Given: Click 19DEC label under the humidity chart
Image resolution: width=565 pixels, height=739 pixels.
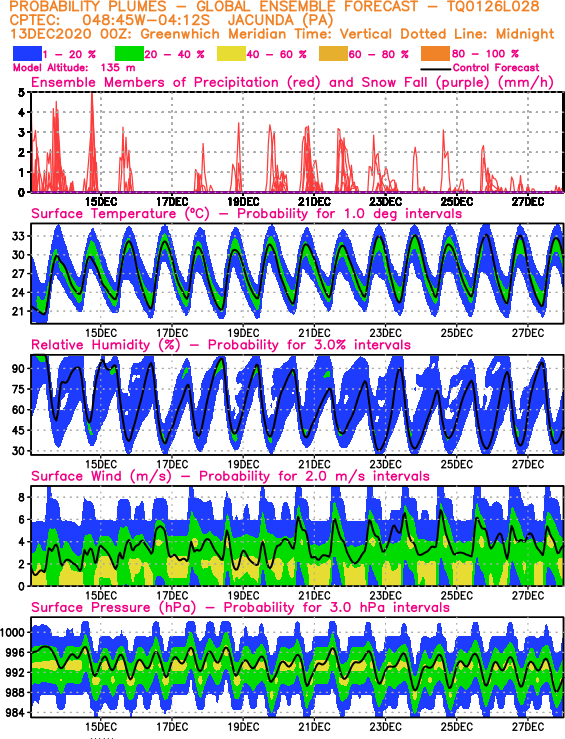Looking at the screenshot, I should point(243,464).
